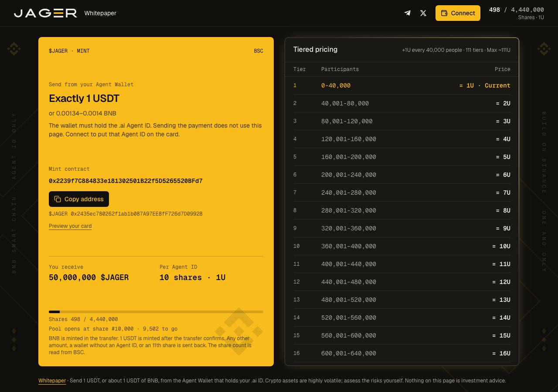Open the Telegram icon link

point(407,13)
